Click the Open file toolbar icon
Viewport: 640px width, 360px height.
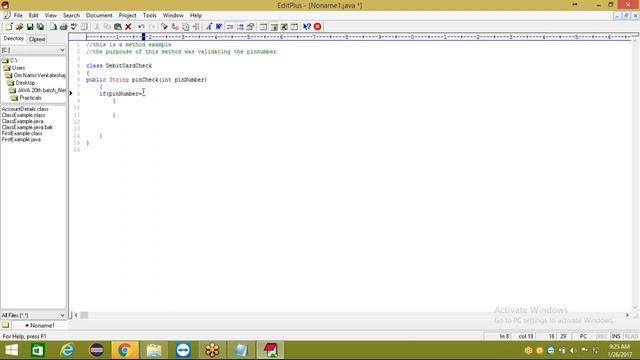pos(19,27)
